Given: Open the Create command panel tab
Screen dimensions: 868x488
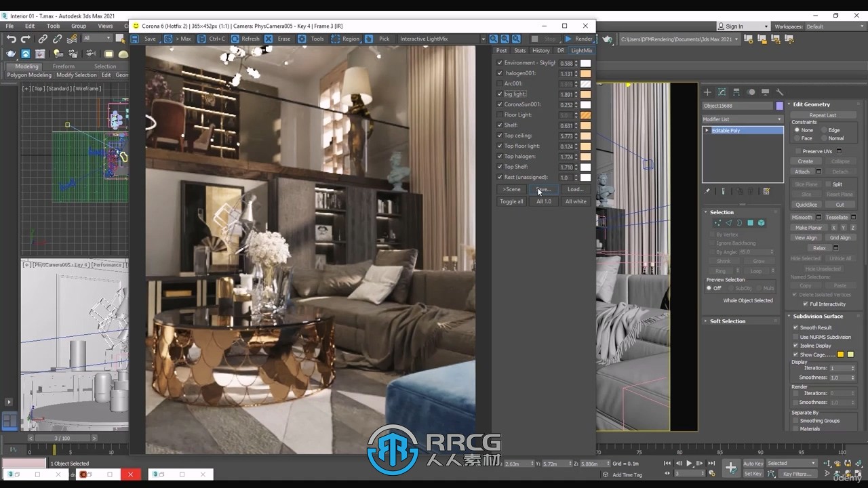Looking at the screenshot, I should [707, 91].
